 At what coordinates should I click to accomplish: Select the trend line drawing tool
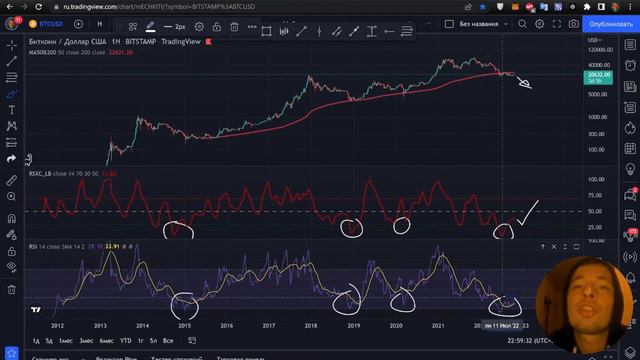pos(11,61)
